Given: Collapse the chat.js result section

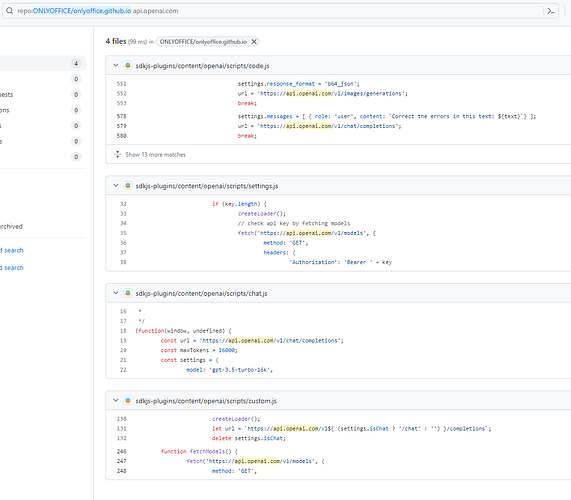Looking at the screenshot, I should [115, 293].
